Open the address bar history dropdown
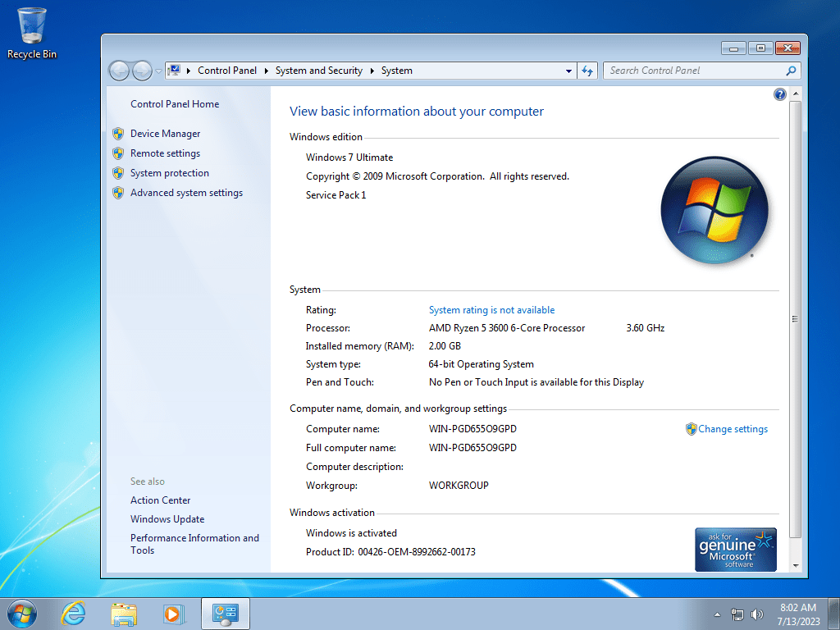The width and height of the screenshot is (840, 630). (568, 71)
